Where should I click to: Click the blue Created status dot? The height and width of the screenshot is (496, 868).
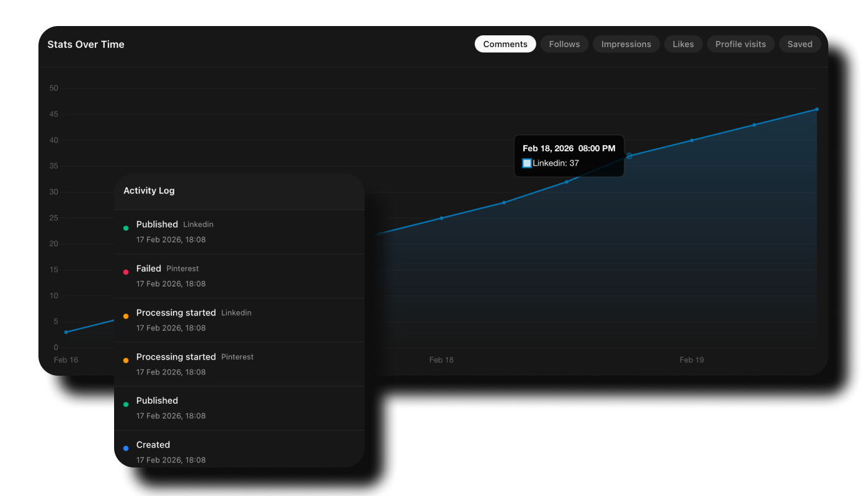(126, 448)
